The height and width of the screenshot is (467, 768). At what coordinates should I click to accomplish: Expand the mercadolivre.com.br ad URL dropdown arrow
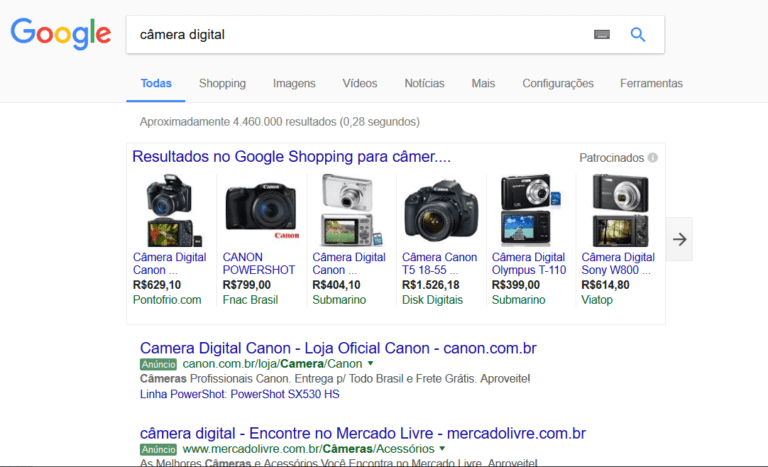442,448
